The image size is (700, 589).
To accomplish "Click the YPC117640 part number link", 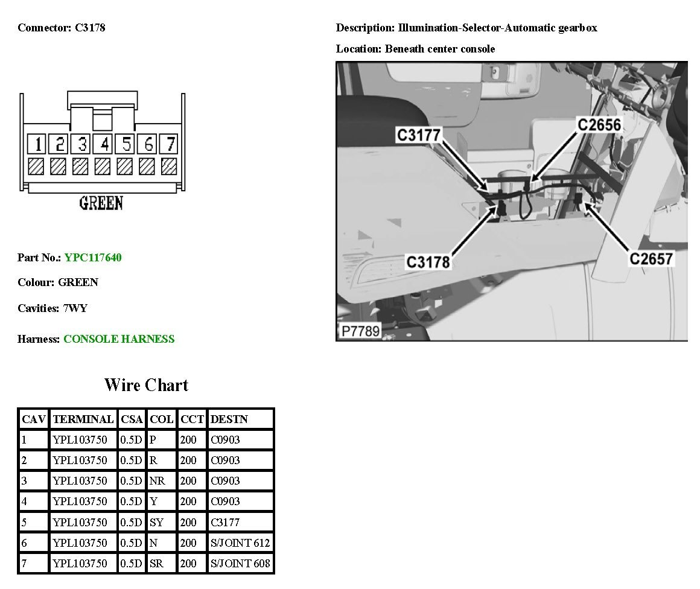I will tap(93, 258).
